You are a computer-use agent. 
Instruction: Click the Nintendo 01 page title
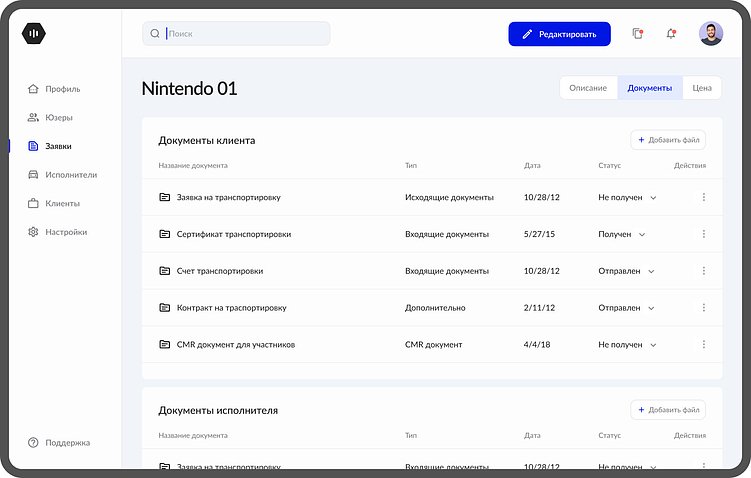tap(189, 89)
